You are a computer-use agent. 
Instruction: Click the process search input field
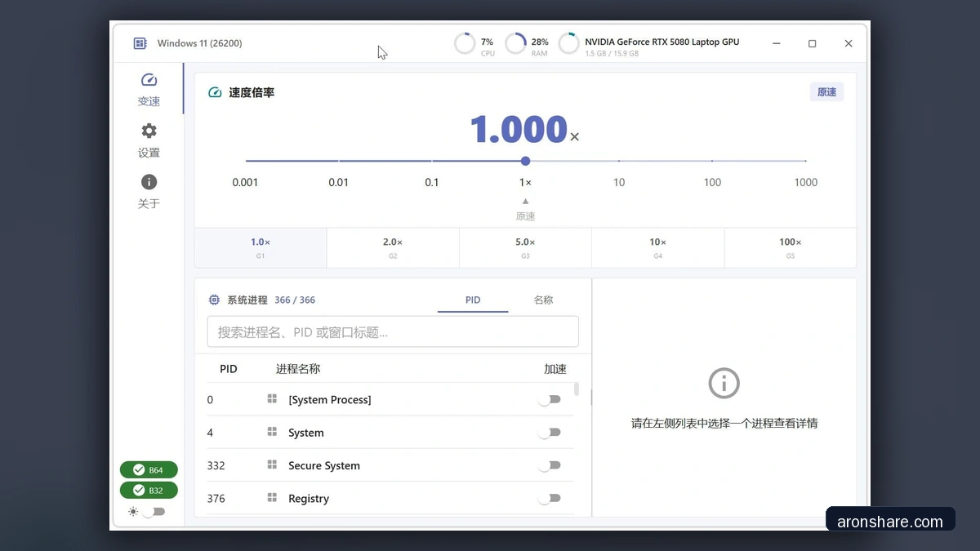(393, 331)
